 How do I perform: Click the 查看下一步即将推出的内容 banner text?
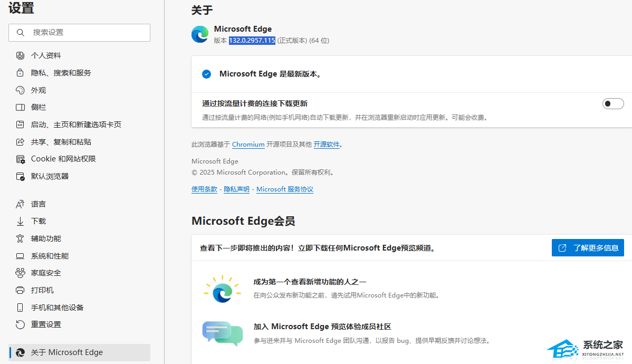point(319,248)
